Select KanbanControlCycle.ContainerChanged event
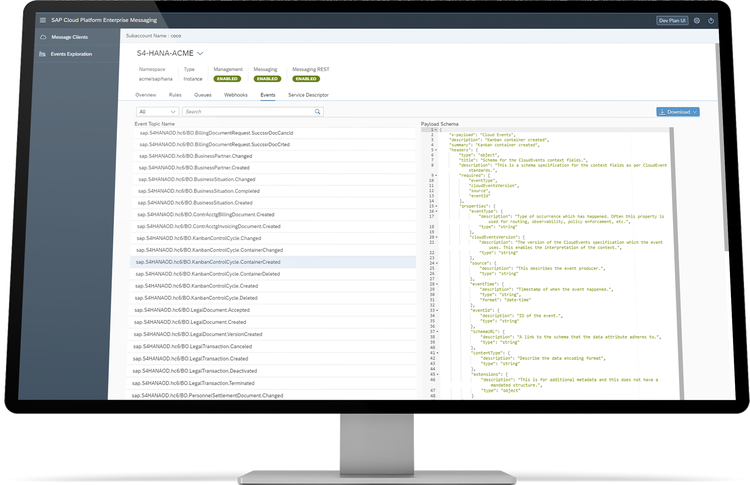The width and height of the screenshot is (750, 485). pyautogui.click(x=273, y=250)
